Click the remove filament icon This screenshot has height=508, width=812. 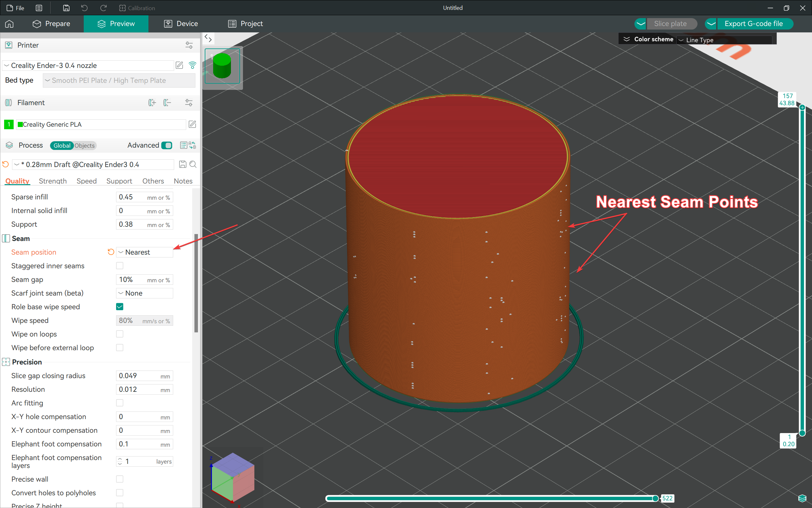click(x=167, y=103)
